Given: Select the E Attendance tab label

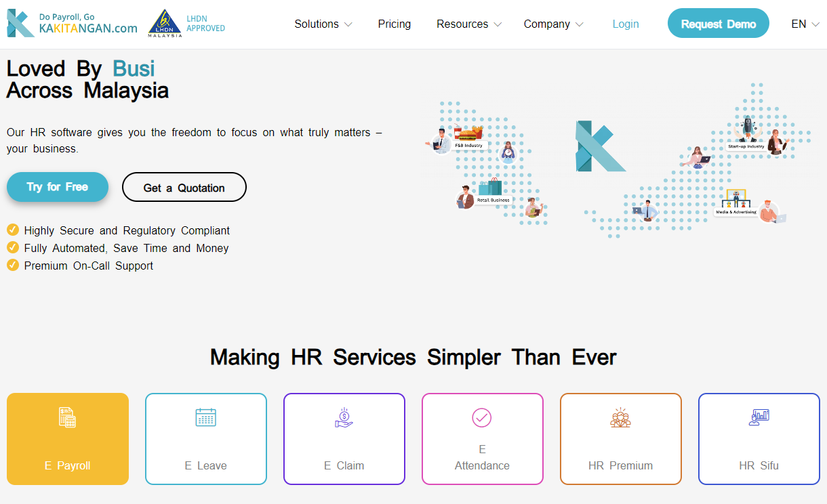Looking at the screenshot, I should pos(482,457).
